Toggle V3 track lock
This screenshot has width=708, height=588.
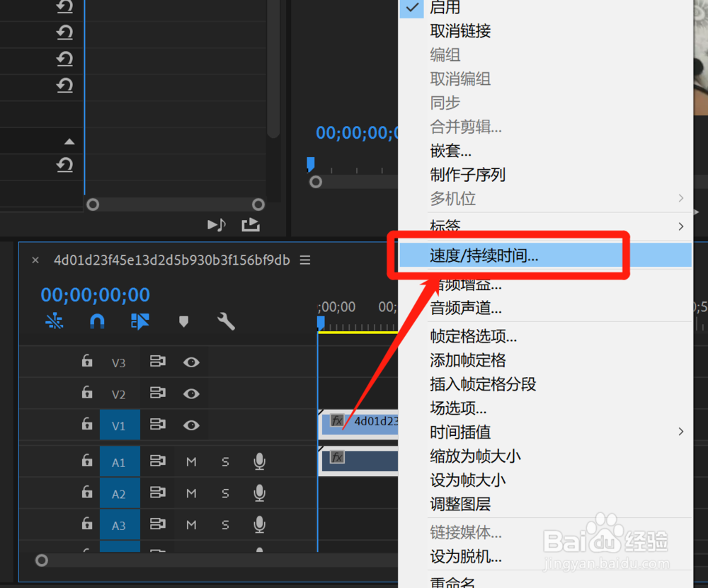tap(86, 361)
